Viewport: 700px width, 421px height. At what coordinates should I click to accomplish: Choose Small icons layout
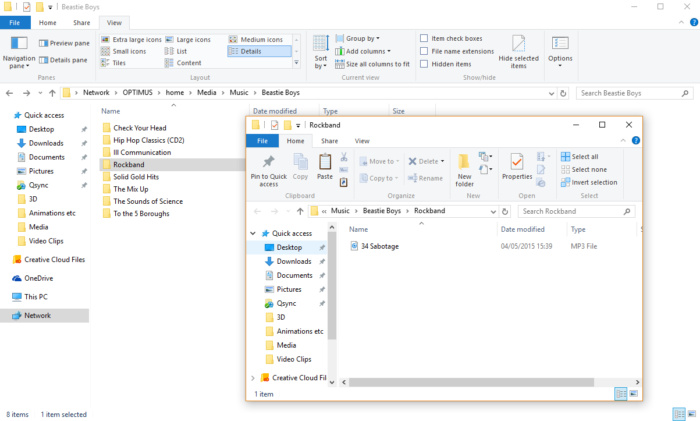(124, 51)
